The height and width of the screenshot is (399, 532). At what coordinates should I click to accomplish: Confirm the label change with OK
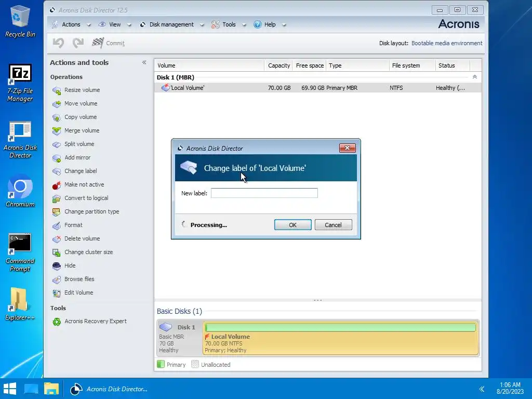pyautogui.click(x=293, y=225)
